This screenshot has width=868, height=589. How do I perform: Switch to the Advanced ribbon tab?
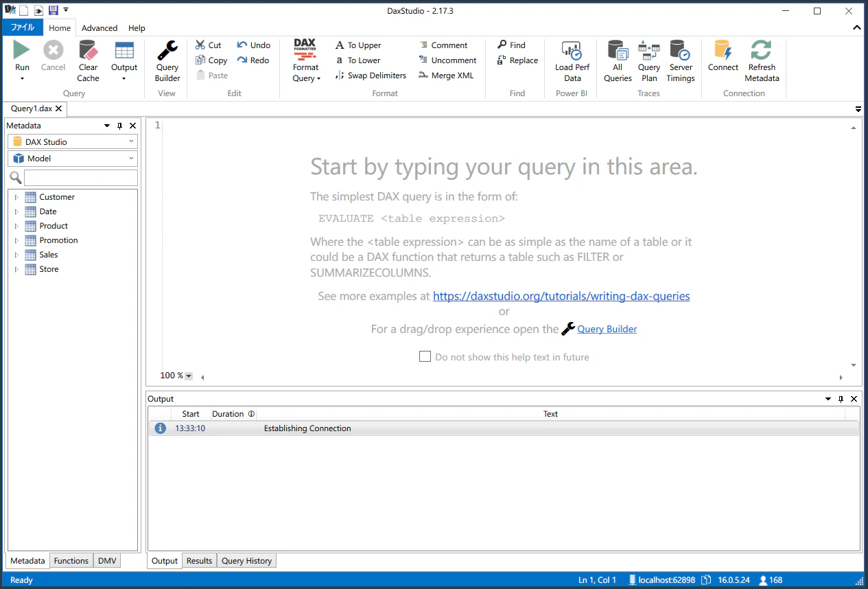(99, 28)
